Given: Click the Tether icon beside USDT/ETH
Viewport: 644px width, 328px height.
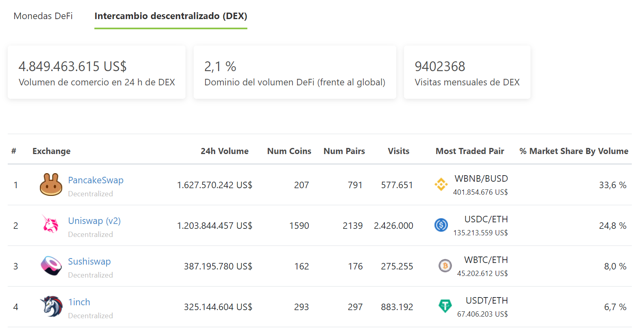Looking at the screenshot, I should [445, 306].
